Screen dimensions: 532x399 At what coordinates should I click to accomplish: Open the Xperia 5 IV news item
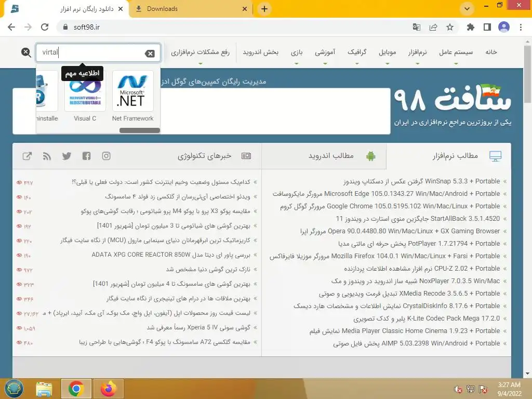tap(198, 327)
